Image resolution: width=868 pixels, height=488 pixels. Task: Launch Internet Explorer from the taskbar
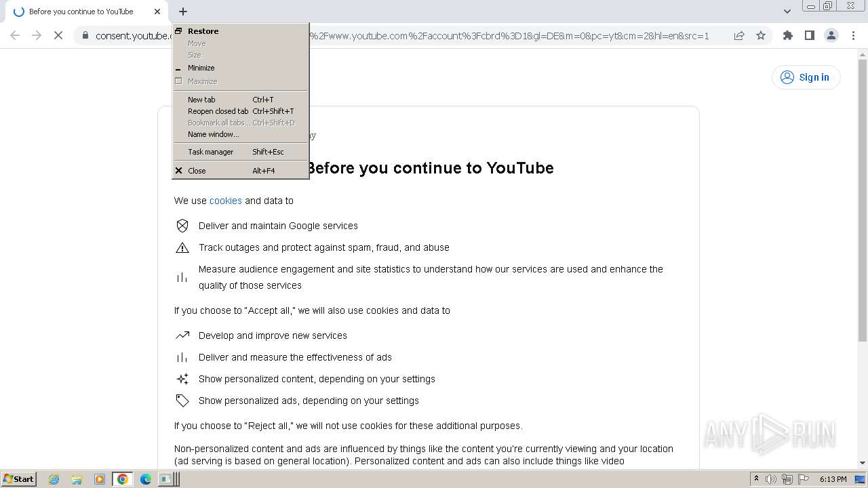point(54,479)
